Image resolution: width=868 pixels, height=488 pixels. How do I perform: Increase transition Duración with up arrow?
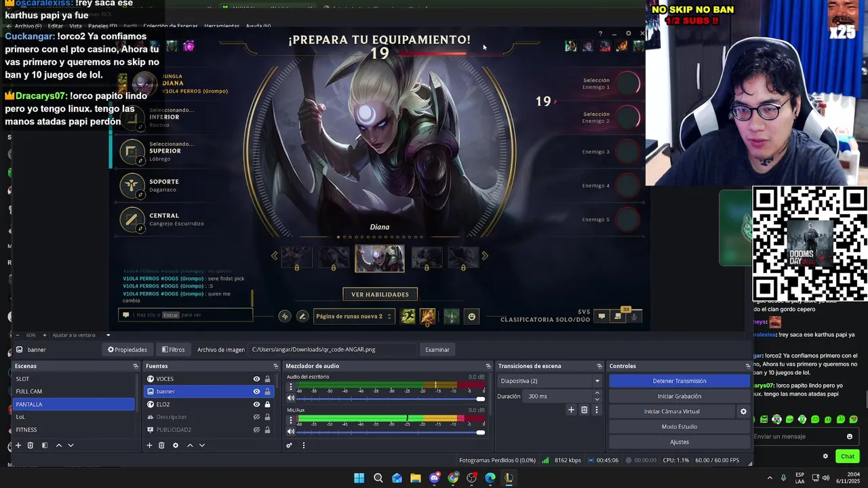[597, 393]
